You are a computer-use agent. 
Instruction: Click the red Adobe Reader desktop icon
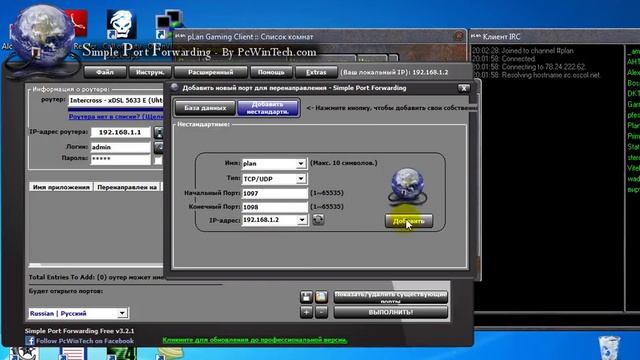coord(78,23)
